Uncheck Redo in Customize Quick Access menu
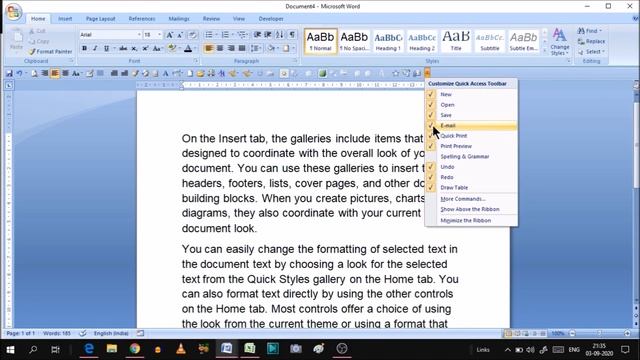Screen dimensions: 640x360 [x=471, y=177]
